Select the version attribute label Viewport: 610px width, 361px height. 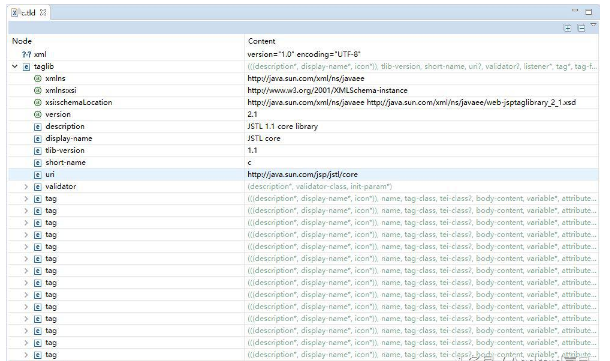[58, 114]
